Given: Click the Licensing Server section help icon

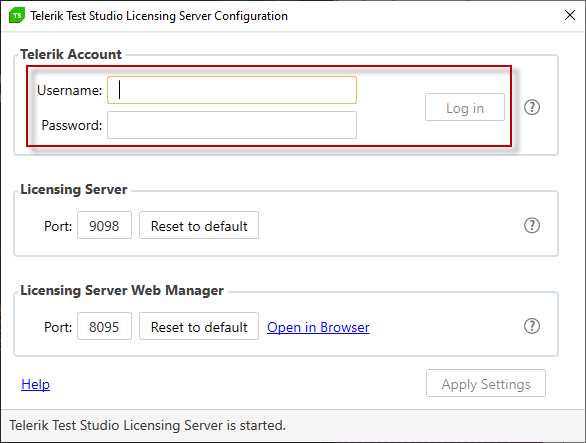Looking at the screenshot, I should point(531,225).
